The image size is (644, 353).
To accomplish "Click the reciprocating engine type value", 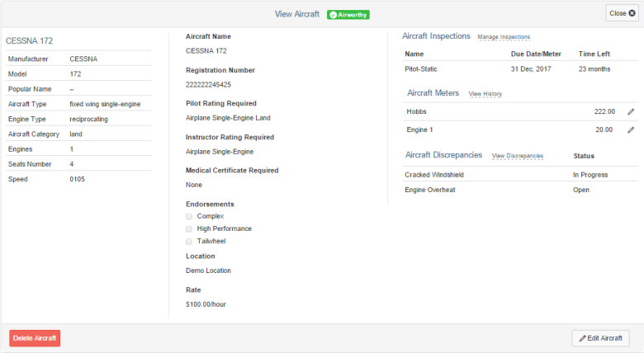I will pyautogui.click(x=88, y=119).
